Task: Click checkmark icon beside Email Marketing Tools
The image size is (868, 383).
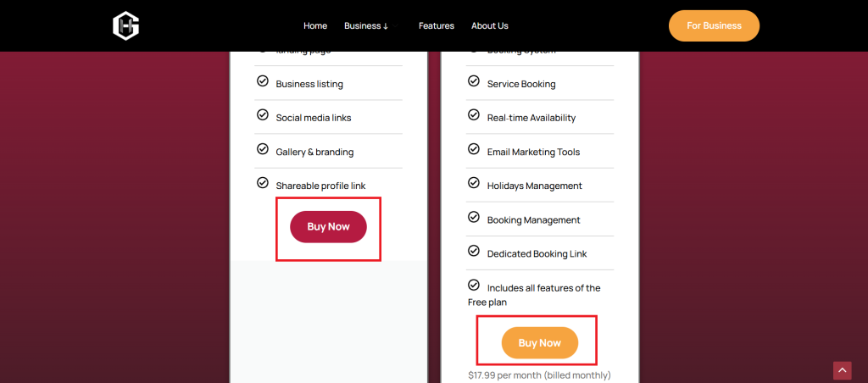Action: pos(474,150)
